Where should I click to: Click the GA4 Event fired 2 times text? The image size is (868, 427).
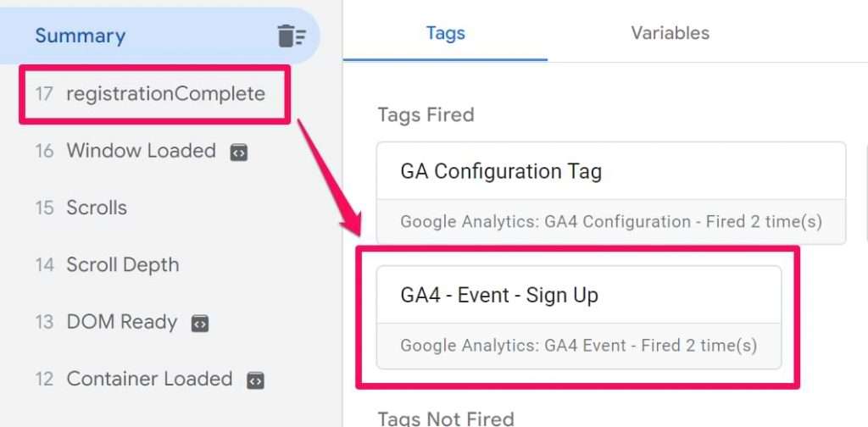578,346
